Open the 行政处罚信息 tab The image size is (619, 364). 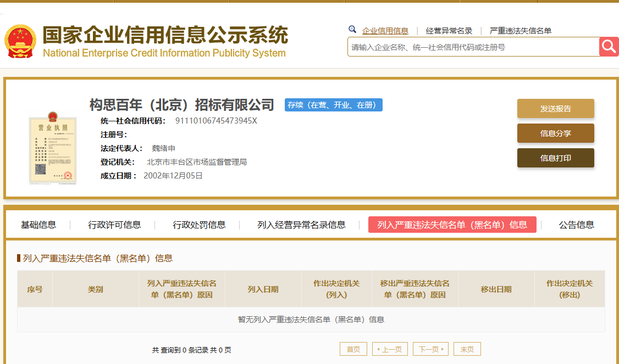pos(199,225)
